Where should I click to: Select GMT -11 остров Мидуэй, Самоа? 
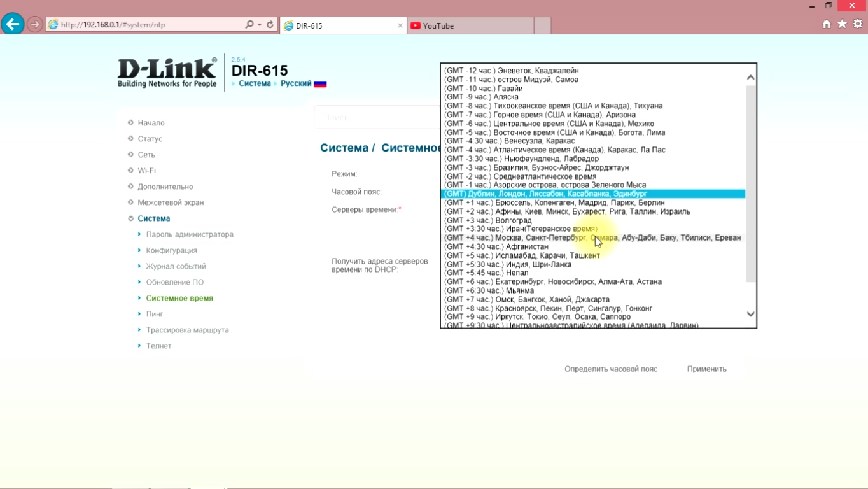pyautogui.click(x=593, y=80)
